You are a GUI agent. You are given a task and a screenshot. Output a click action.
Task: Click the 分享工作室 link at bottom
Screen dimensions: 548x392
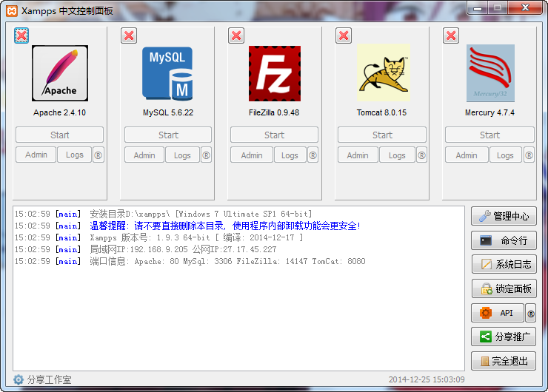click(x=50, y=379)
